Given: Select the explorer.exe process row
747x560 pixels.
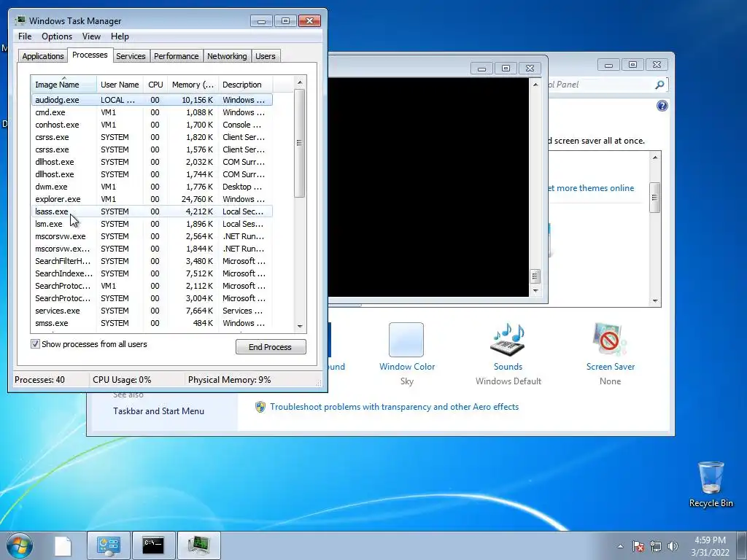Looking at the screenshot, I should click(x=152, y=199).
